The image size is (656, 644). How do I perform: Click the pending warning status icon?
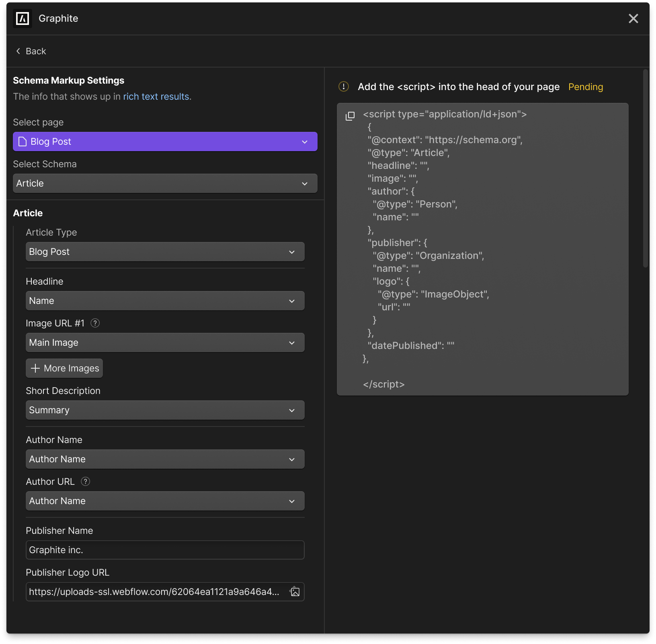pos(344,86)
